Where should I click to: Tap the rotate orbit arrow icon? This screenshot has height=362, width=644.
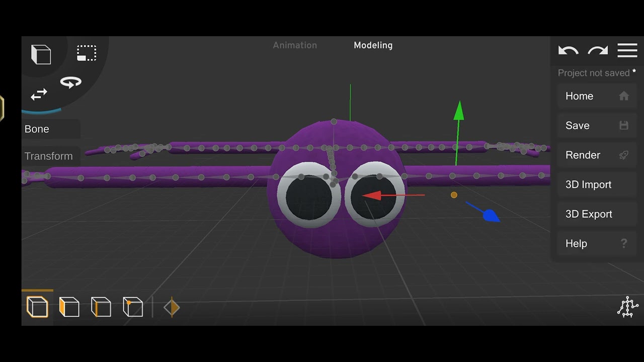tap(70, 82)
